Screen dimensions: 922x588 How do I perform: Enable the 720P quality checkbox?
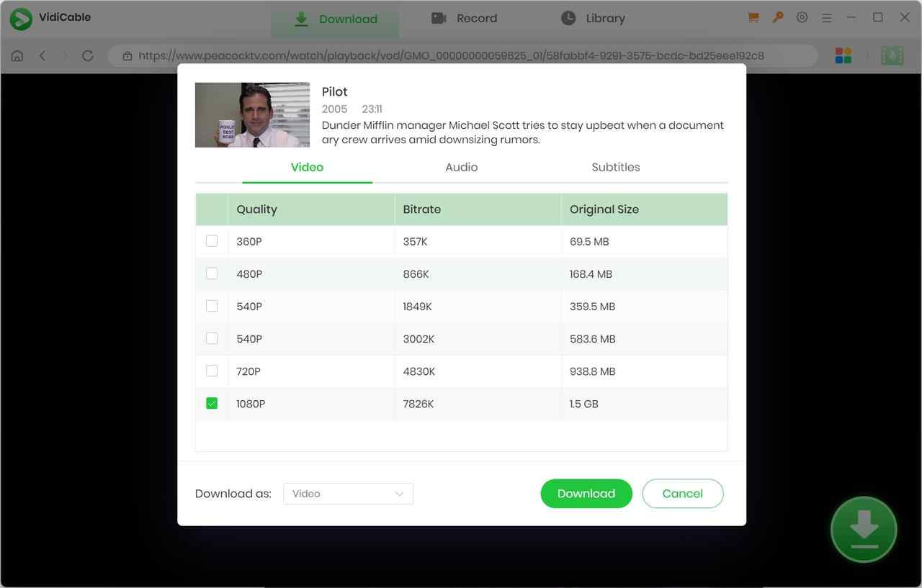tap(212, 371)
